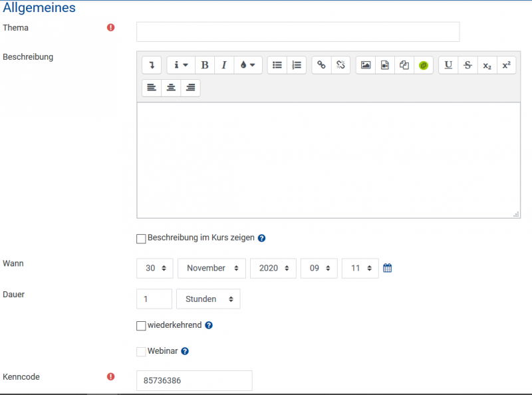Screen dimensions: 532x395
Task: Focus the Thema text input field
Action: (x=298, y=32)
